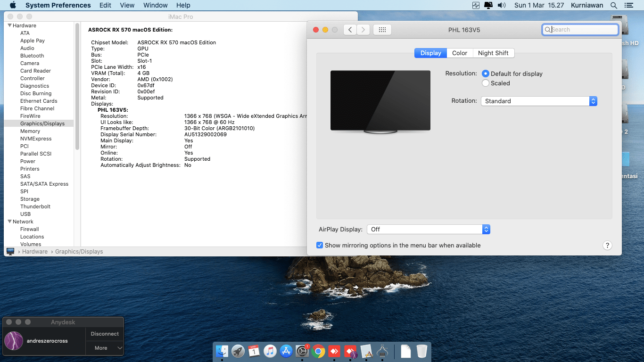
Task: Click the Show All preferences grid button
Action: click(382, 30)
